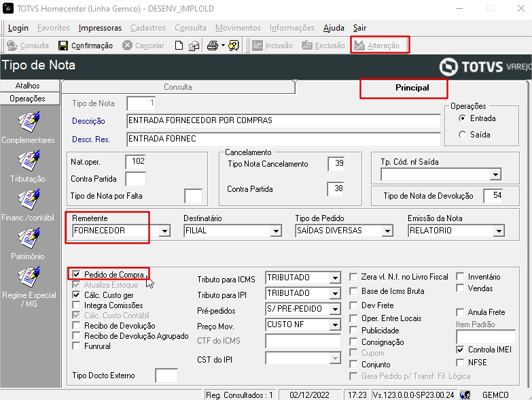This screenshot has width=532, height=400.
Task: Open the Tipo de Pedido dropdown
Action: (x=387, y=231)
